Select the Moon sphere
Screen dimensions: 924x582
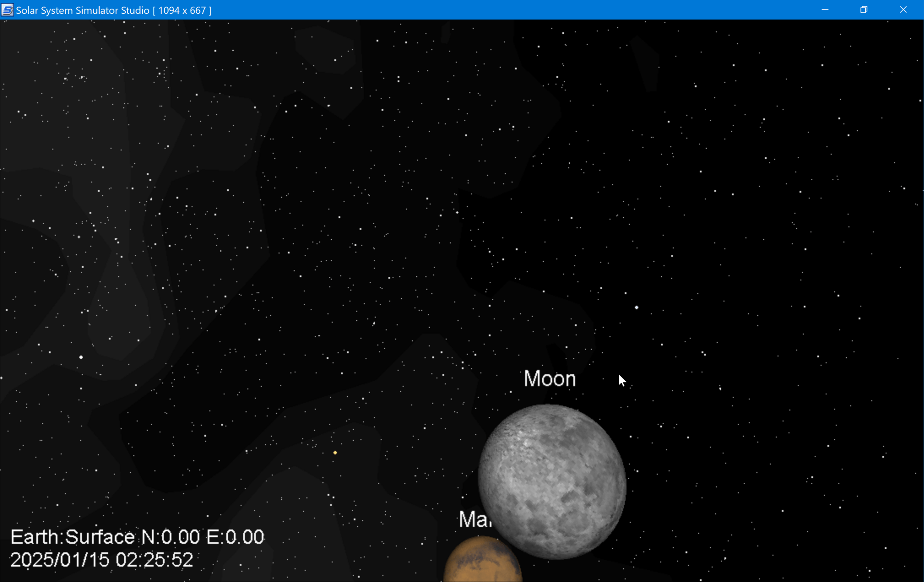click(552, 482)
